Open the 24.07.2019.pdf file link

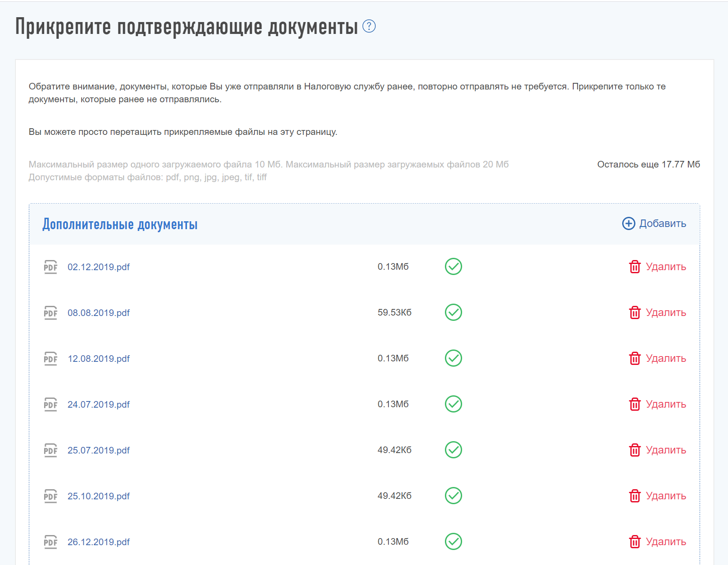[x=98, y=405]
